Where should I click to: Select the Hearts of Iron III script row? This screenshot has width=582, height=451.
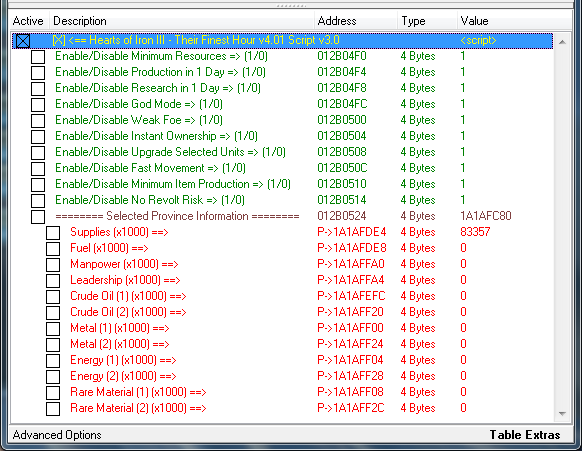tap(282, 40)
